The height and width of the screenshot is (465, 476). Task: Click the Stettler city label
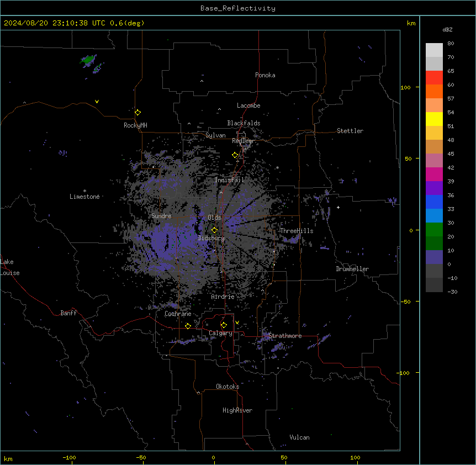pyautogui.click(x=350, y=131)
